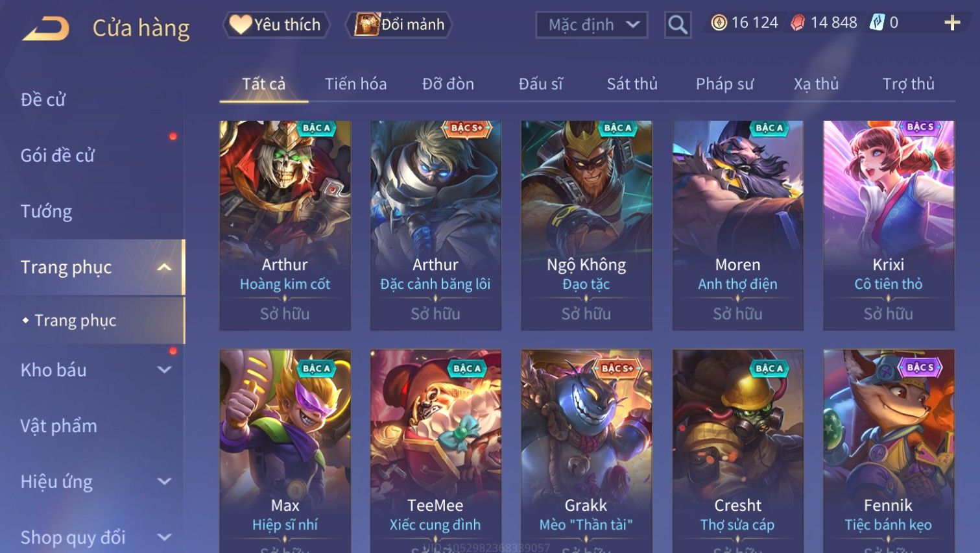The width and height of the screenshot is (980, 553).
Task: Open Yêu thích favorites heart button
Action: coord(276,25)
